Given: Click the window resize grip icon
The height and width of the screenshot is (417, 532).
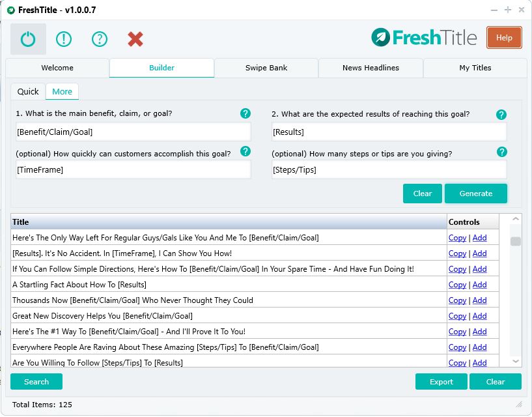Looking at the screenshot, I should point(519,405).
